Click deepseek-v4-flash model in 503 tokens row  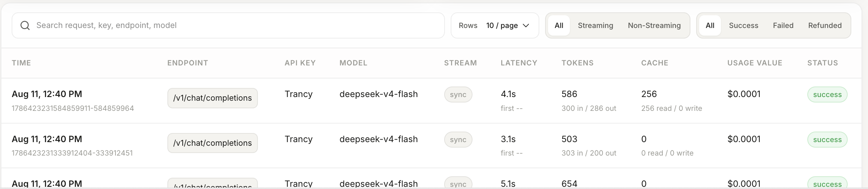[378, 139]
